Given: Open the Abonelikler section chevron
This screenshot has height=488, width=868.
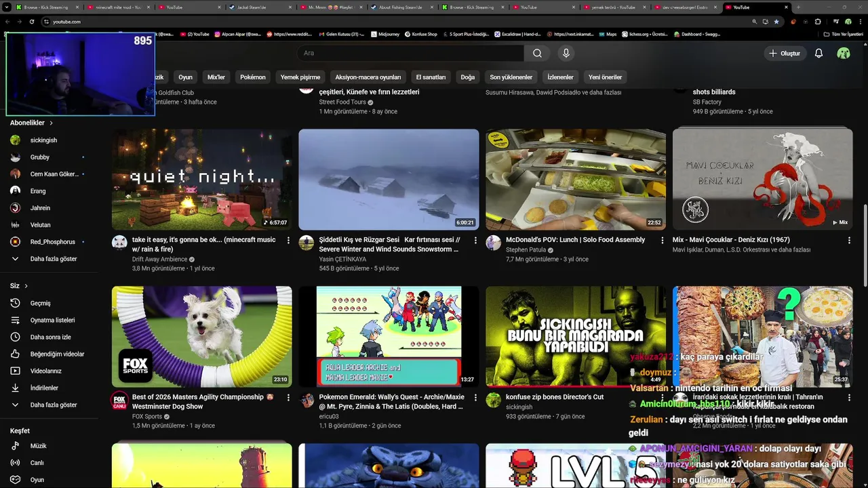Looking at the screenshot, I should (x=51, y=123).
